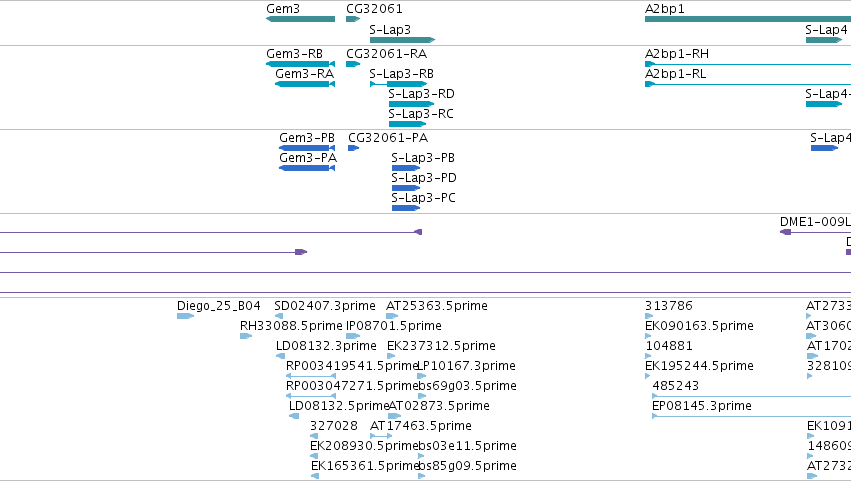Open EST EK090163.5prime
Viewport: 851px width, 481px height.
699,326
